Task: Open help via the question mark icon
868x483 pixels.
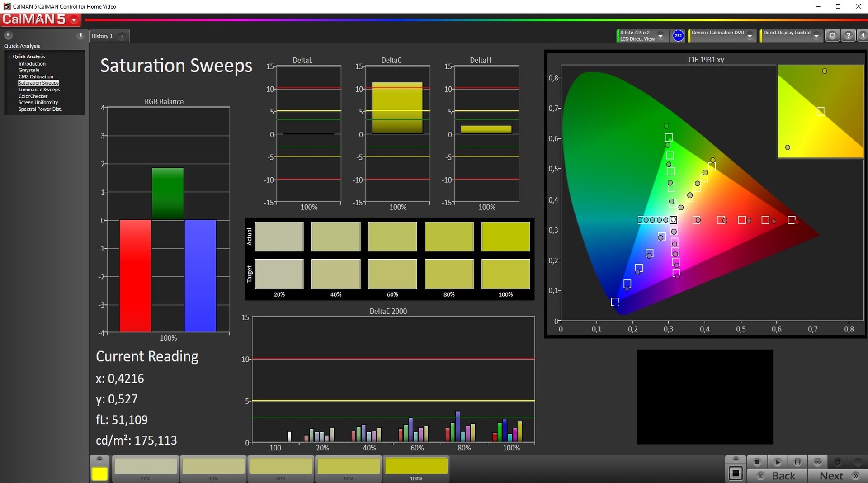Action: [849, 35]
